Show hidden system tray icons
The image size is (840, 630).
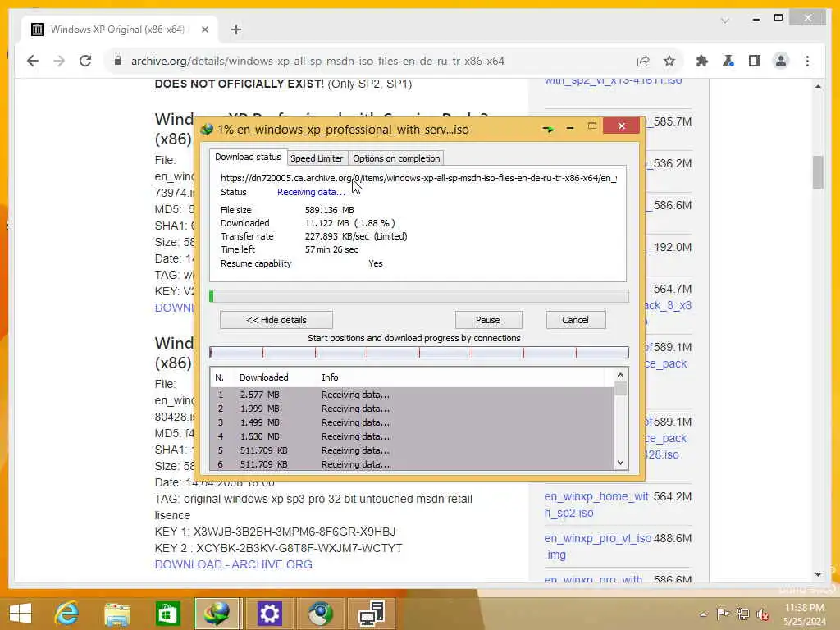[x=703, y=614]
